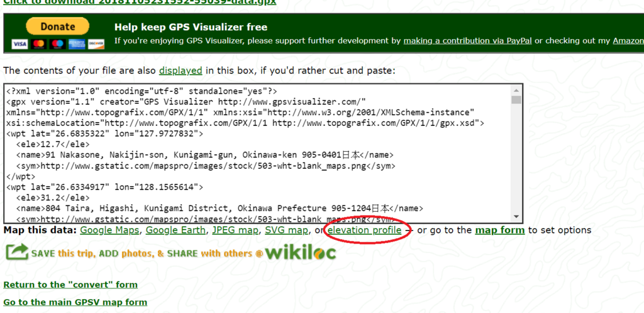Click the Wikiloc share arrow icon
This screenshot has width=644, height=313.
[x=17, y=252]
